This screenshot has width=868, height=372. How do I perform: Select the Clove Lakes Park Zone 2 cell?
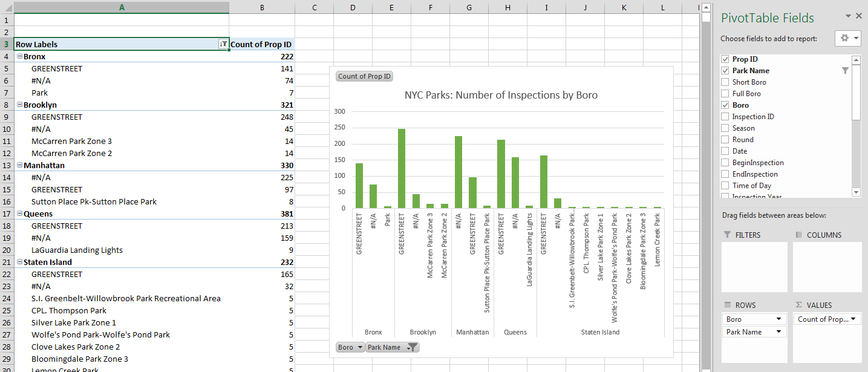pyautogui.click(x=122, y=347)
